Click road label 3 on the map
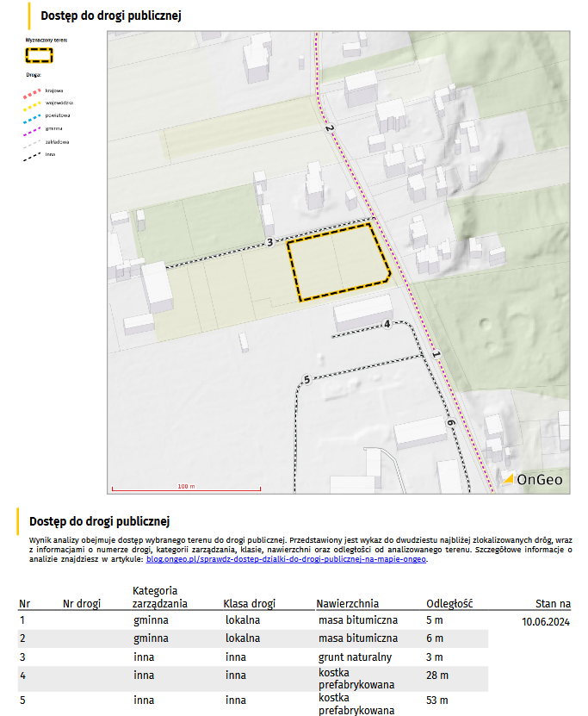The image size is (588, 716). point(269,243)
